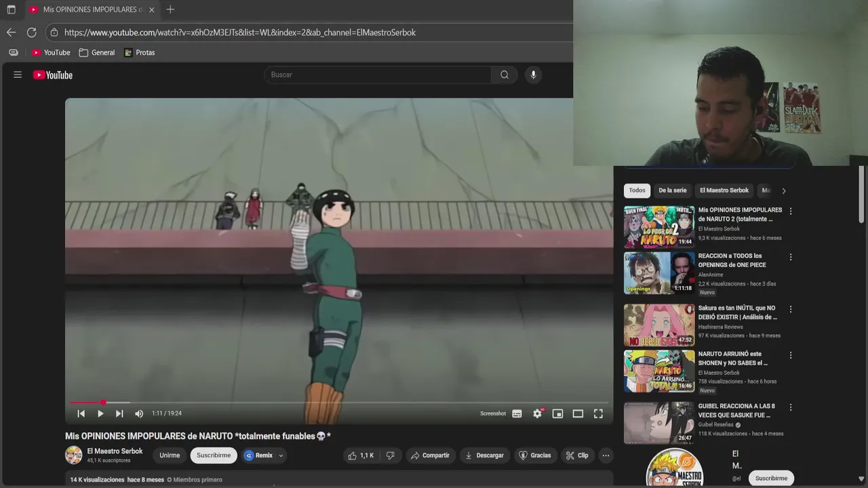
Task: Open a new browser tab
Action: coord(170,9)
